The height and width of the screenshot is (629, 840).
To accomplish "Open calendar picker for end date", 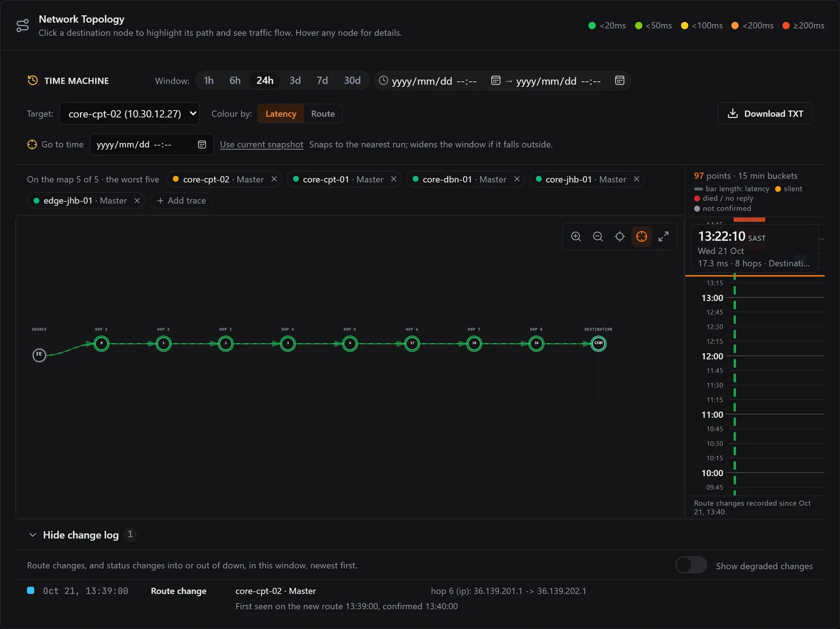I will (619, 81).
